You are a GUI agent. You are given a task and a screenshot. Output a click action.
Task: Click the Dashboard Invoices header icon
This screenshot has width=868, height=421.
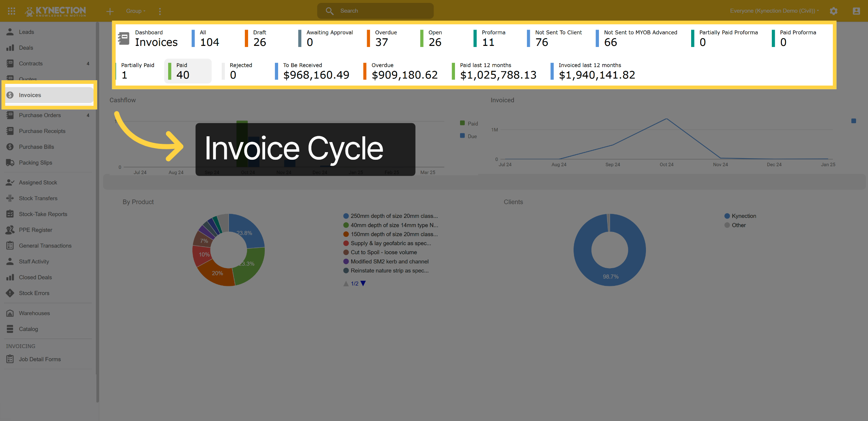pyautogui.click(x=124, y=38)
